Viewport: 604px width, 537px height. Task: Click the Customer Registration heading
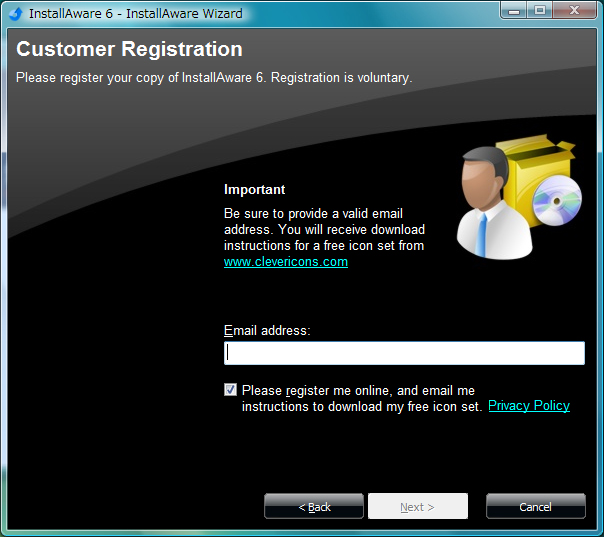129,49
